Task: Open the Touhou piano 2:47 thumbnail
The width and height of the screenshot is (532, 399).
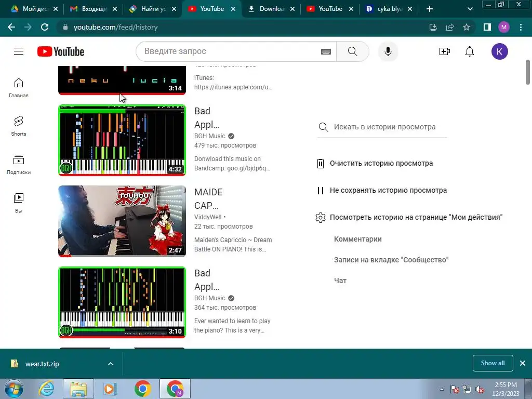Action: (122, 221)
